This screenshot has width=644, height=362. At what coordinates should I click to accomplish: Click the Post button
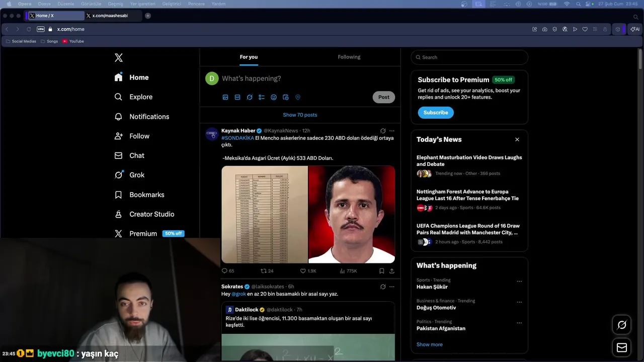coord(384,98)
